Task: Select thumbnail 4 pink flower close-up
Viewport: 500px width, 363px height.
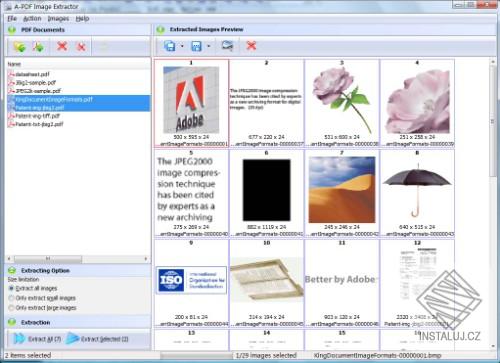Action: coord(417,103)
